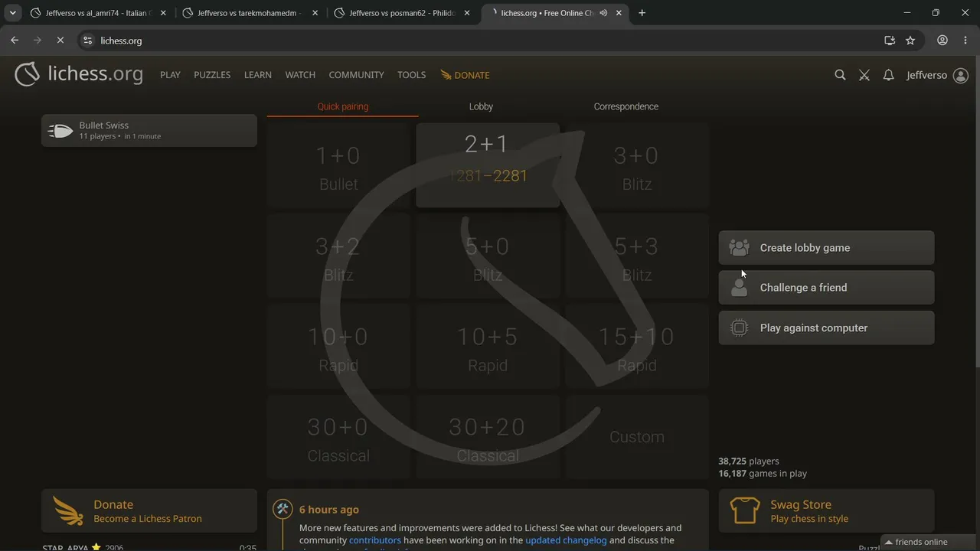The width and height of the screenshot is (980, 551).
Task: Click the lichess.org knight logo
Action: [27, 74]
